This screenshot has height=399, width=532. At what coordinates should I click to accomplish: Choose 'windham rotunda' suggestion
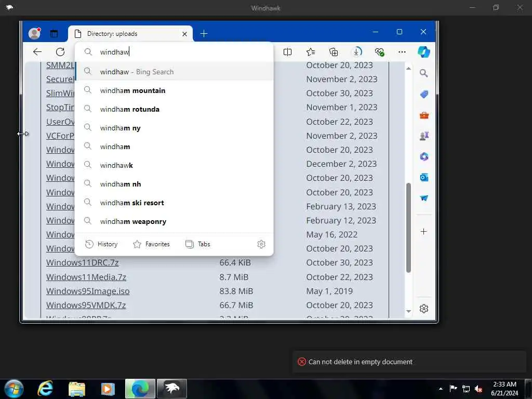tap(174, 109)
